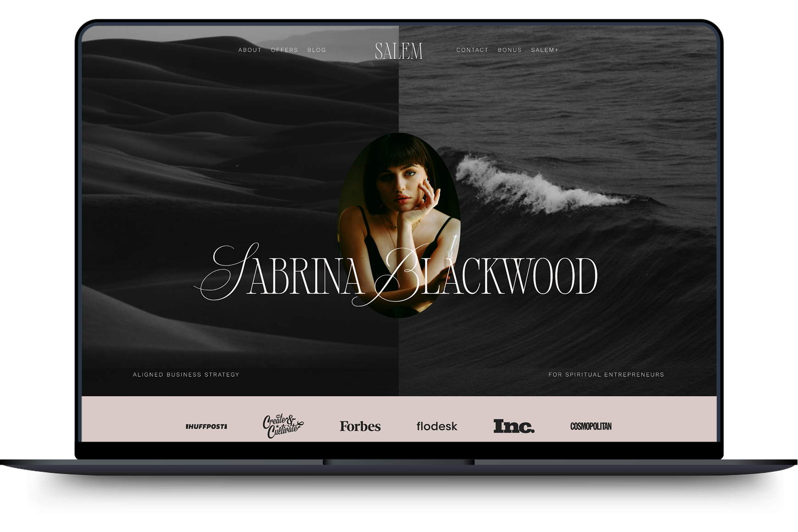Click the Aligned Business Strategy caption
Viewport: 798px width, 532px height.
186,375
